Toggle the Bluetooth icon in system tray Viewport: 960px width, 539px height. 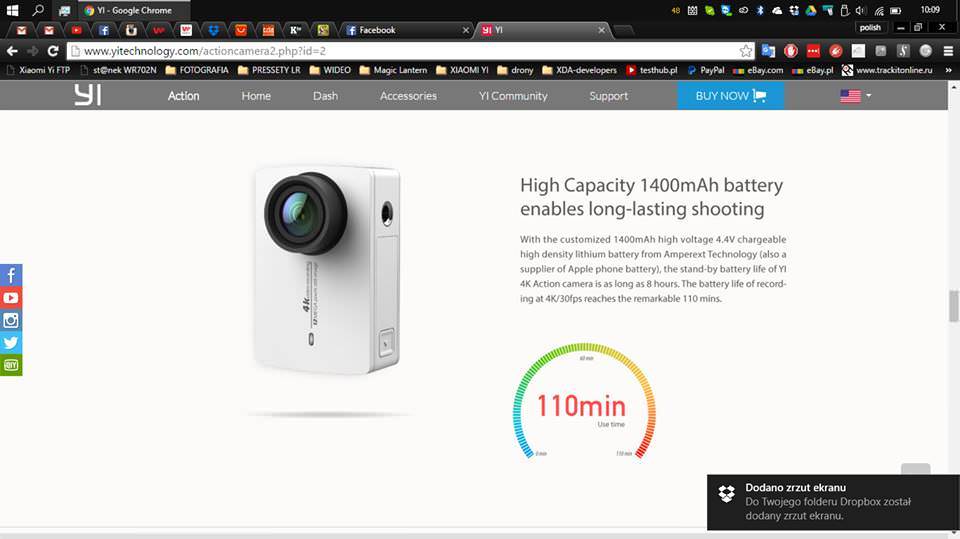point(759,10)
